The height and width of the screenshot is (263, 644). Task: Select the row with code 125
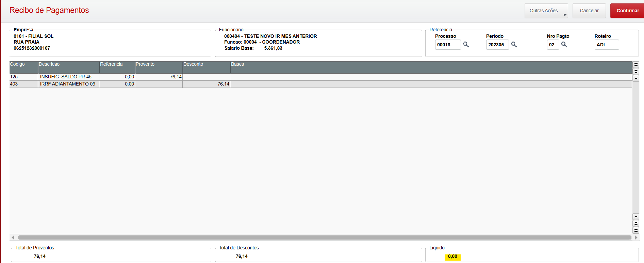[320, 77]
